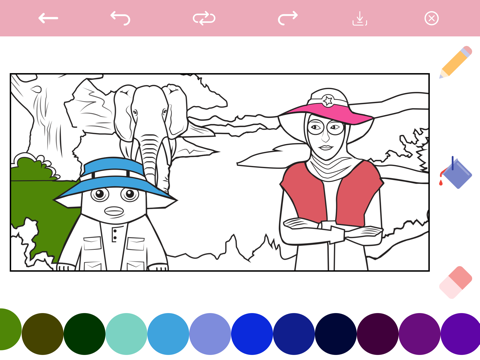Close the coloring page with the X icon
The width and height of the screenshot is (480, 360).
click(431, 18)
